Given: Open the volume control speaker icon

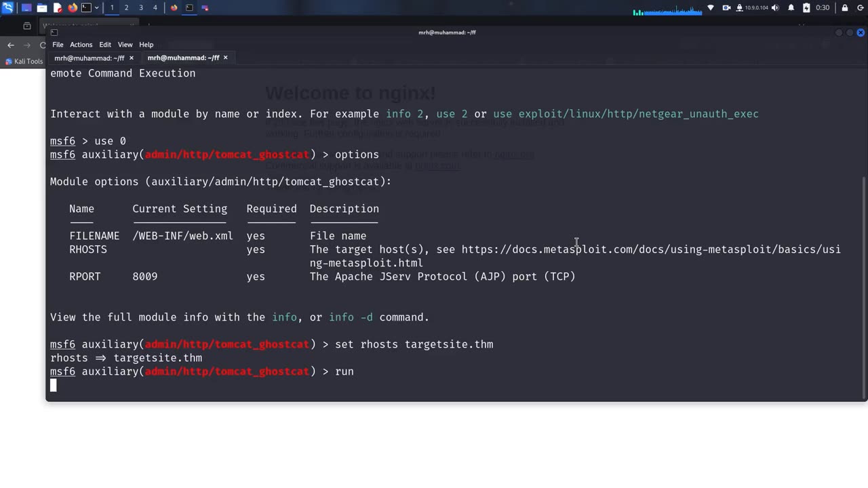Looking at the screenshot, I should [x=774, y=7].
